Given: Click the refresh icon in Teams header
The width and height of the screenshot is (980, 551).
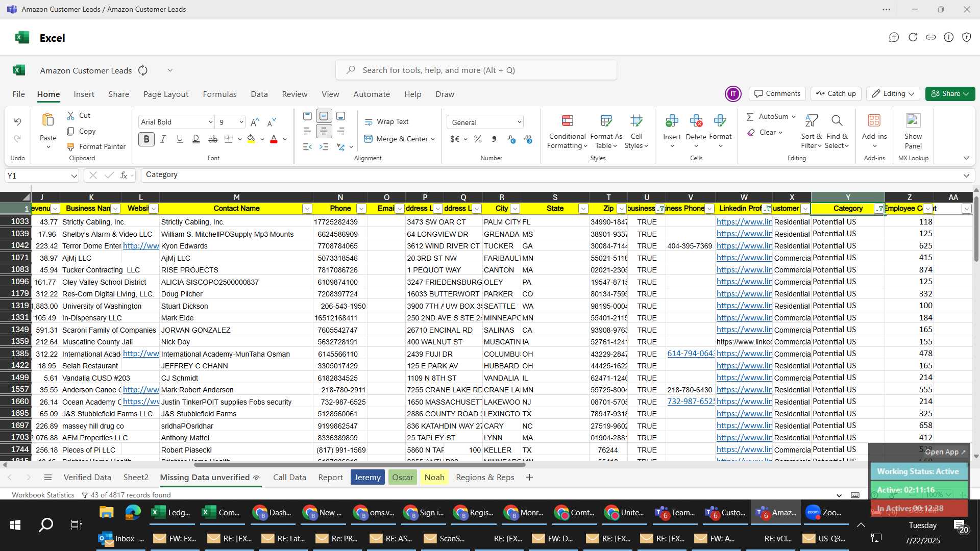Looking at the screenshot, I should point(913,37).
